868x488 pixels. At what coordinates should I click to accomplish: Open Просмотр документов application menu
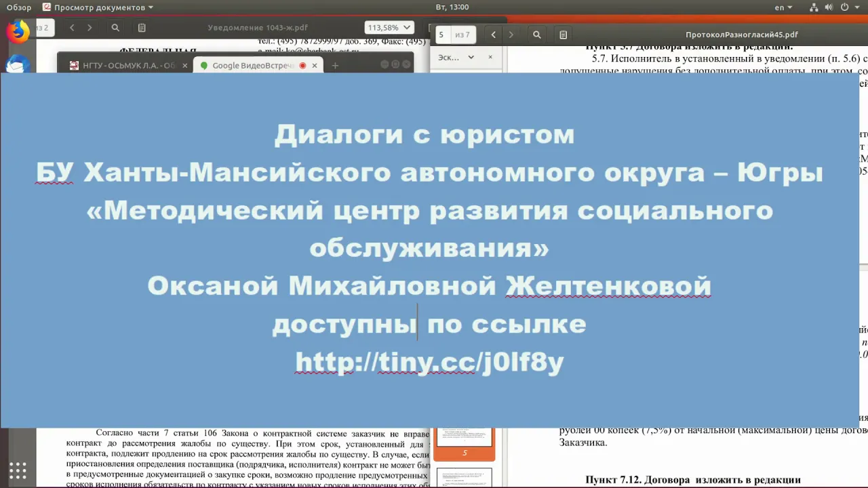(x=98, y=7)
